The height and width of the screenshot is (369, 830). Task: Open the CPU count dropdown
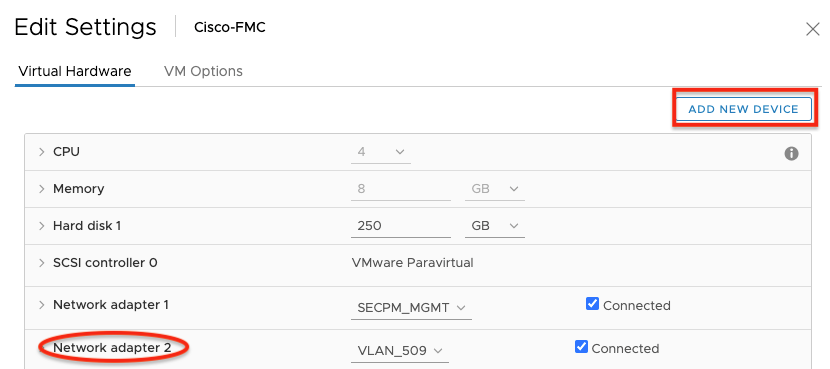point(381,152)
